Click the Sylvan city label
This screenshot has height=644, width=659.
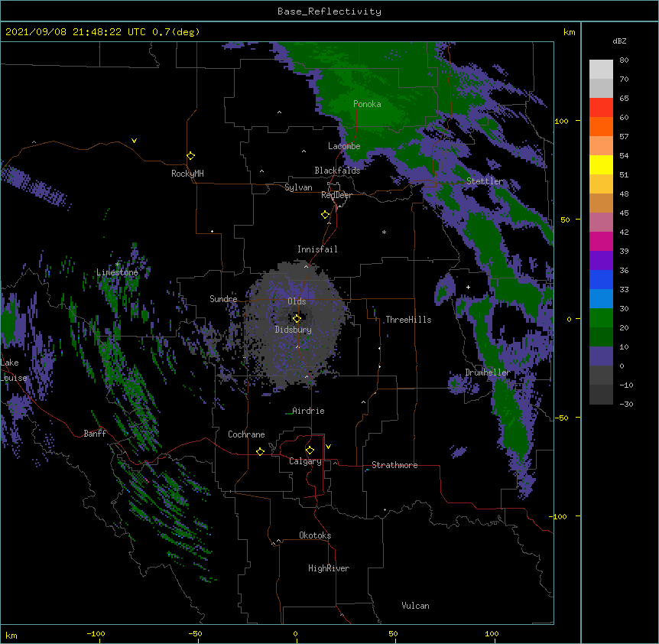tap(298, 187)
